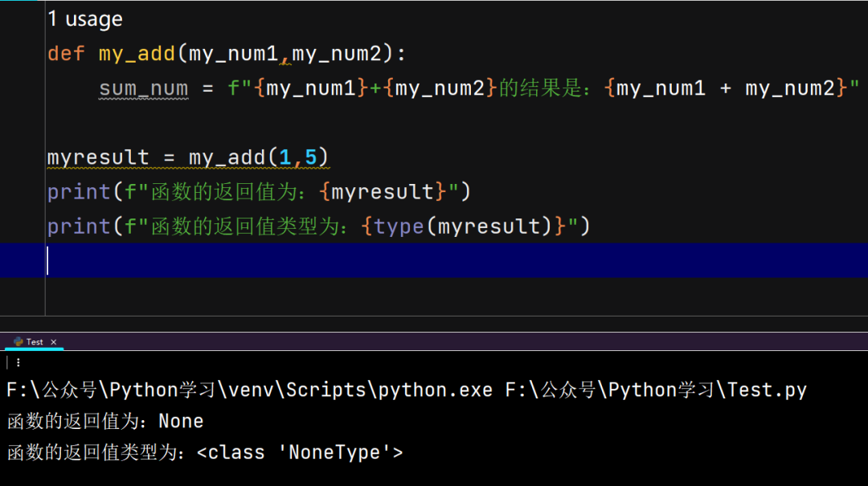868x486 pixels.
Task: Place cursor on the underlined sum_num variable
Action: tap(143, 87)
